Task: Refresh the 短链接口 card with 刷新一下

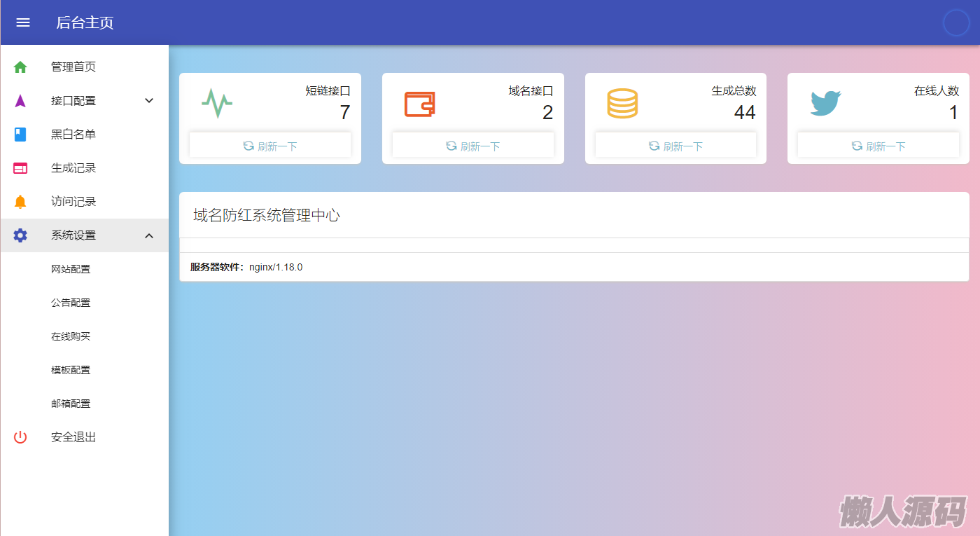Action: tap(270, 146)
